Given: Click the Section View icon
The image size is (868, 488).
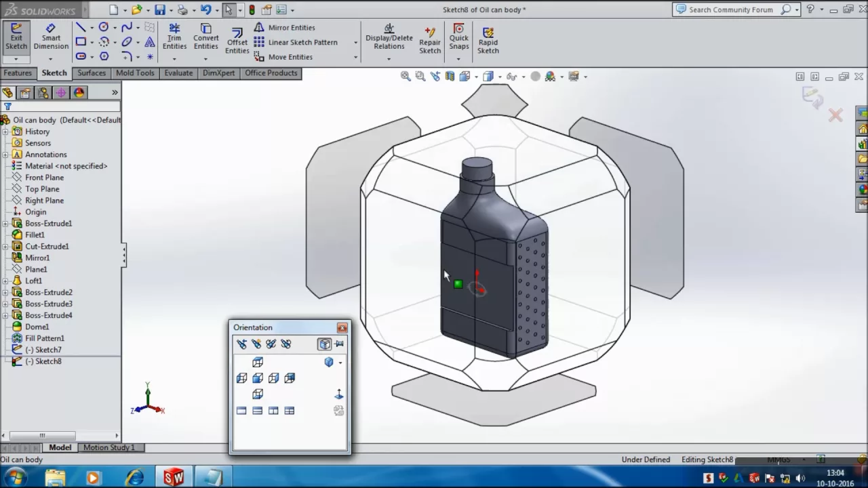Looking at the screenshot, I should point(450,77).
